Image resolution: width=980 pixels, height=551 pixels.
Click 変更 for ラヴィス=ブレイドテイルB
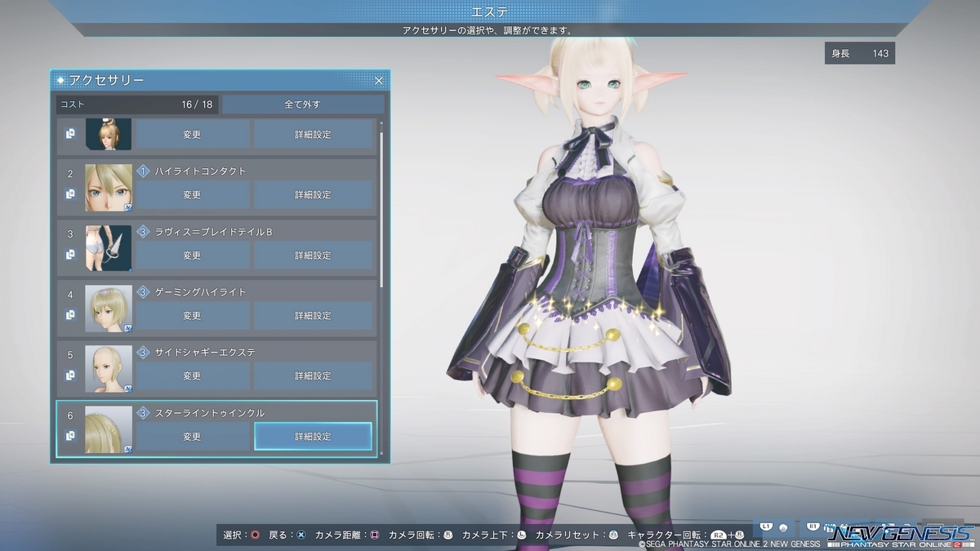[192, 256]
